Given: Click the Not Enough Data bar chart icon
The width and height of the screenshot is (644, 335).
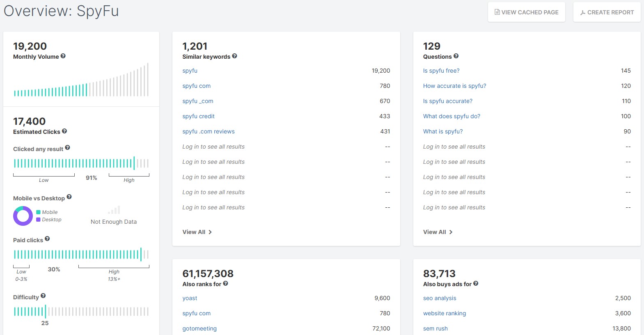Looking at the screenshot, I should pos(114,210).
